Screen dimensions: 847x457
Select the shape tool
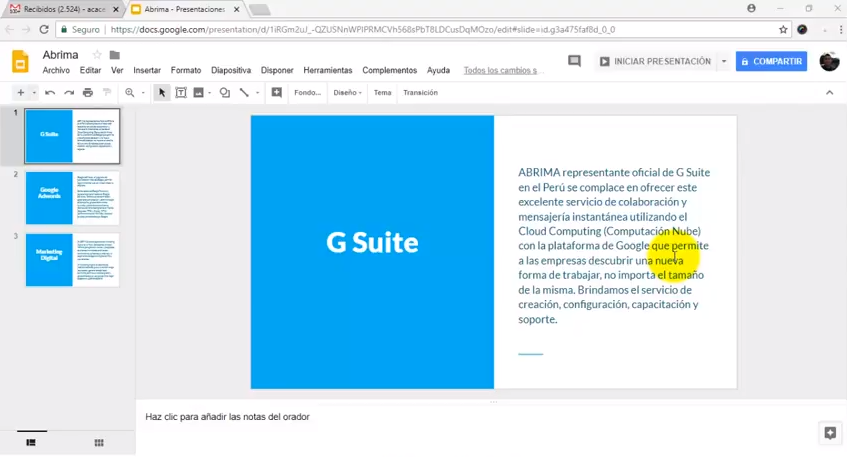225,93
